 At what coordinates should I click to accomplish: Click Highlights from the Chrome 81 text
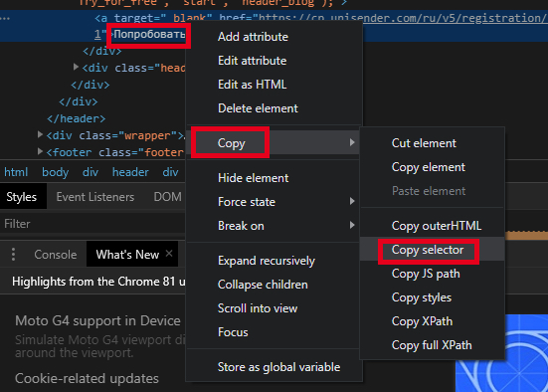[x=98, y=282]
